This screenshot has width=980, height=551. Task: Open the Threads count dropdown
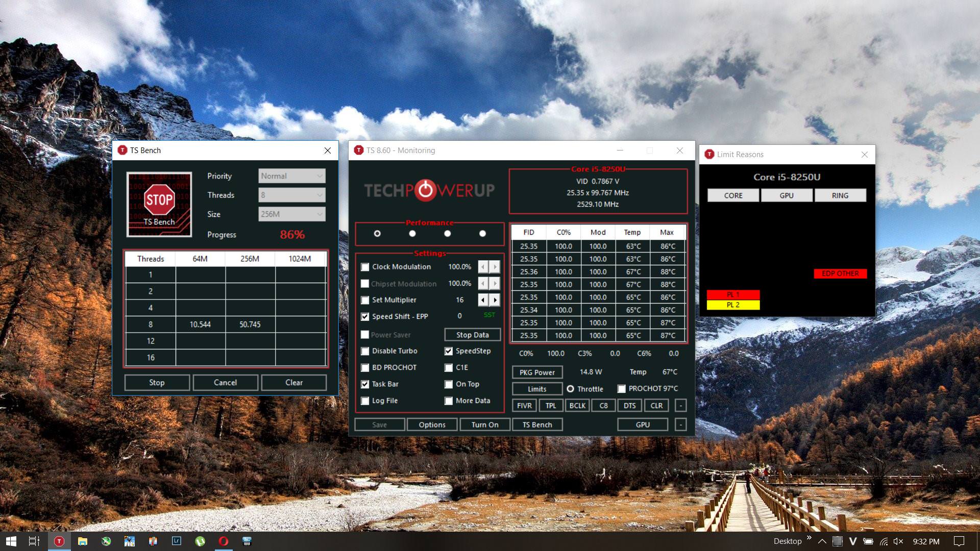[x=291, y=195]
